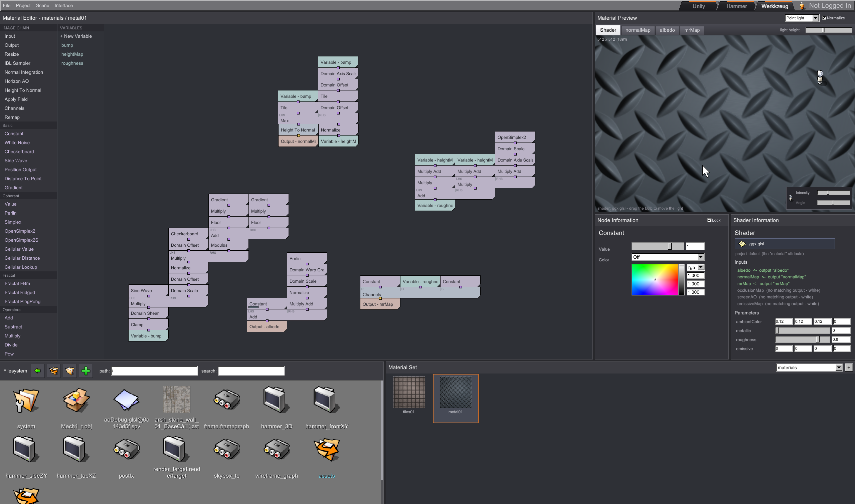Open the frame.framegraph file icon
Screen dimensions: 855x504
(x=227, y=401)
